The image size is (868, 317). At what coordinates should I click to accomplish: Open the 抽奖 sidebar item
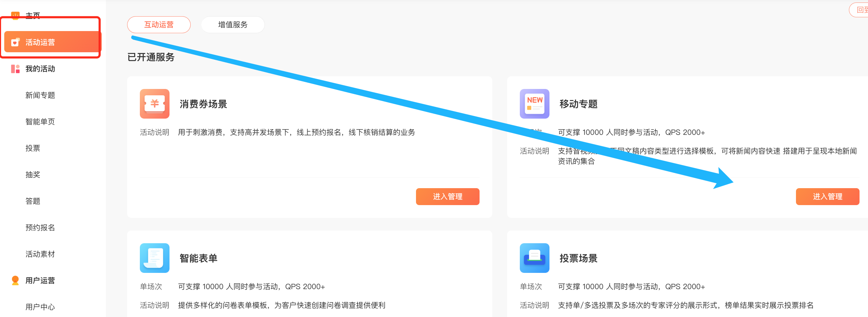pos(33,175)
